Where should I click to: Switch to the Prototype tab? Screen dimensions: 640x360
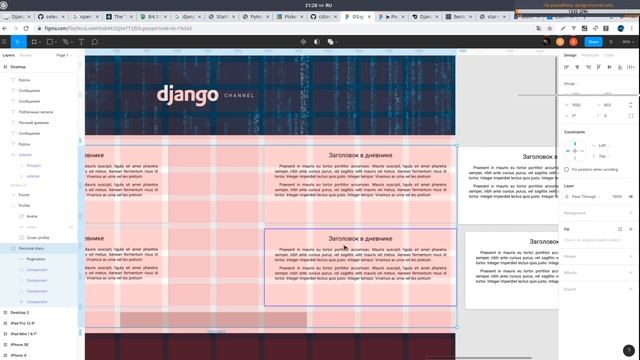pos(590,55)
